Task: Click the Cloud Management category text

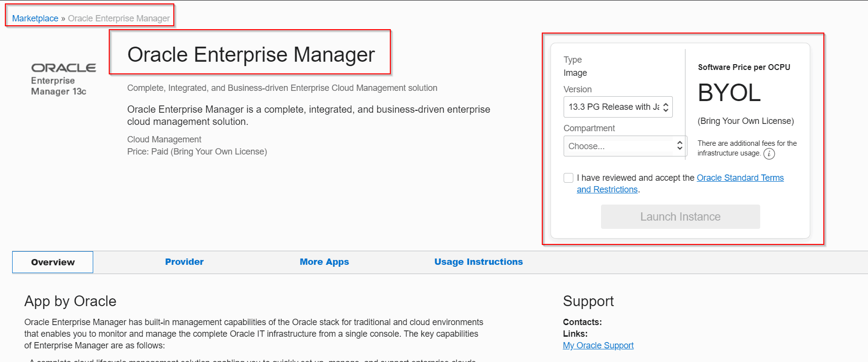Action: tap(164, 139)
